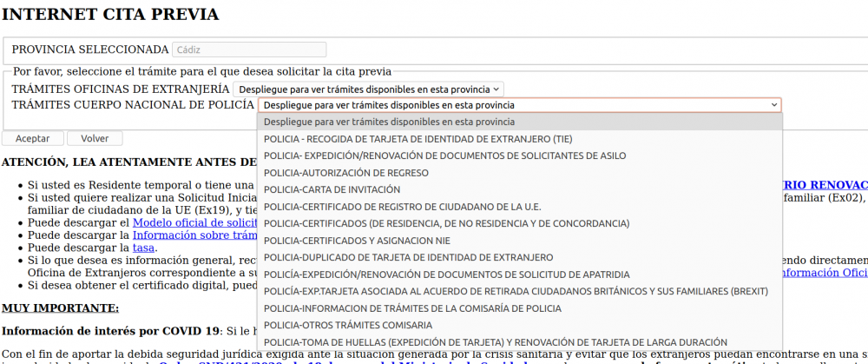Select Duplicado de Tarjeta de Identidad de Extranjero
868x364 pixels.
click(x=408, y=257)
